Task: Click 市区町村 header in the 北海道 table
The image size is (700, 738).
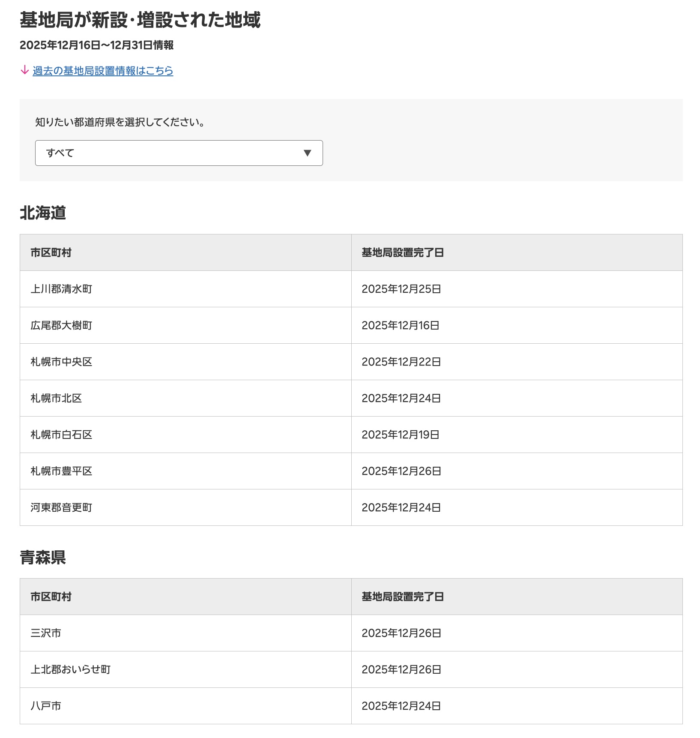Action: (x=185, y=252)
